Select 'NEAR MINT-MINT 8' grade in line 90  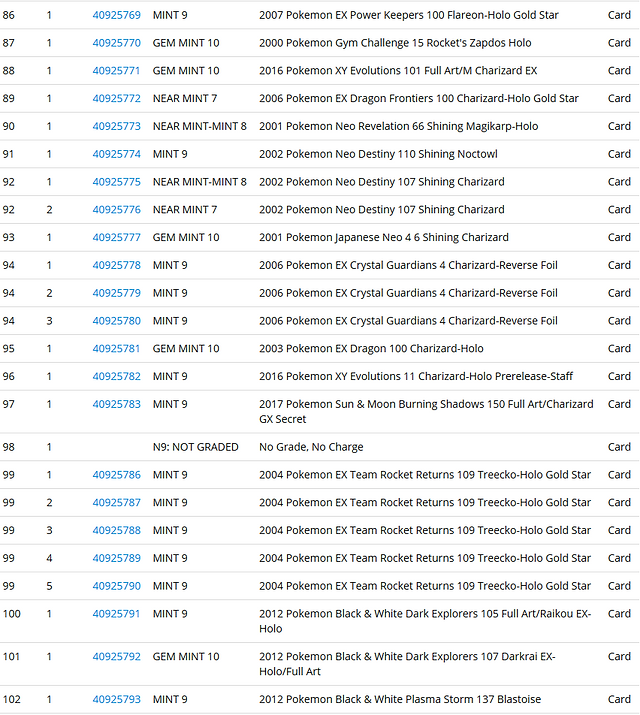tap(199, 126)
